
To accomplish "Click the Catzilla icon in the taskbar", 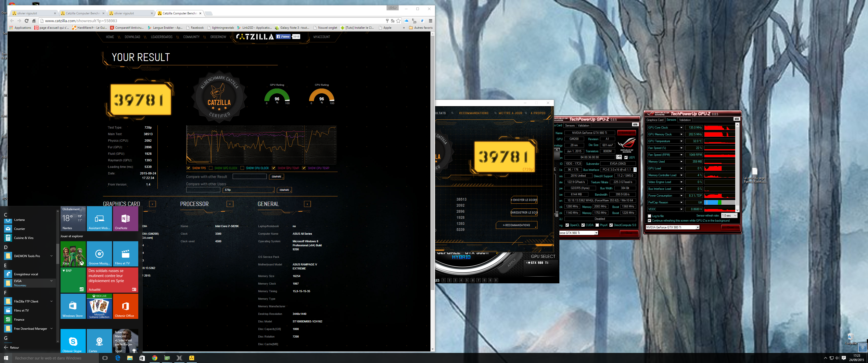I will click(x=192, y=358).
